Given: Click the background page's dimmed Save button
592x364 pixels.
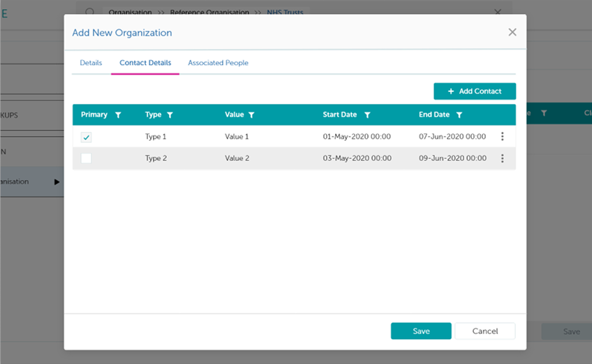Looking at the screenshot, I should click(566, 331).
